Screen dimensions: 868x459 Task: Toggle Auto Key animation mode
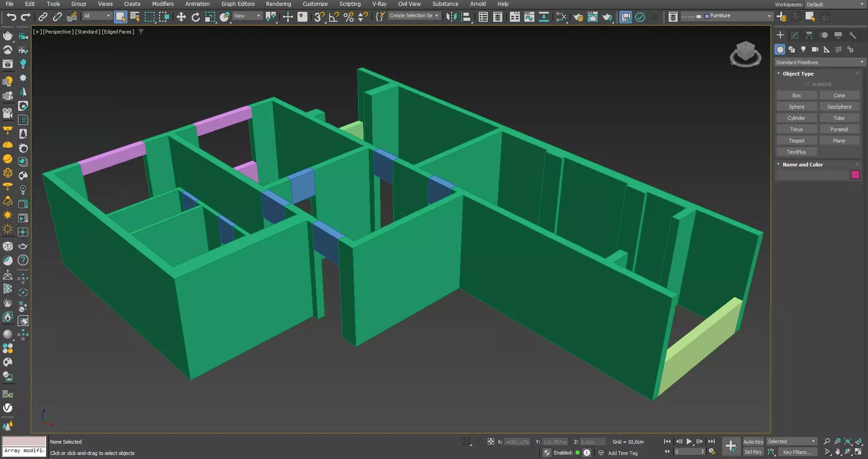pyautogui.click(x=753, y=442)
